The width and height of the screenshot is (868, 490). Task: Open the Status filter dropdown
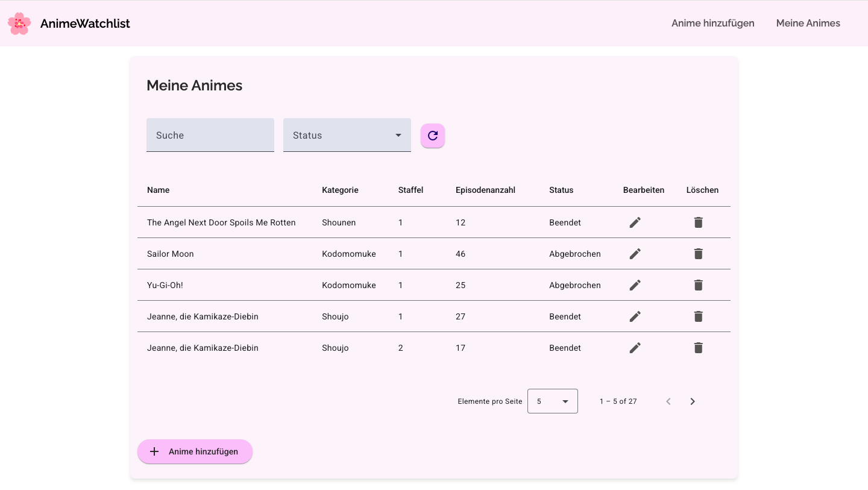347,135
